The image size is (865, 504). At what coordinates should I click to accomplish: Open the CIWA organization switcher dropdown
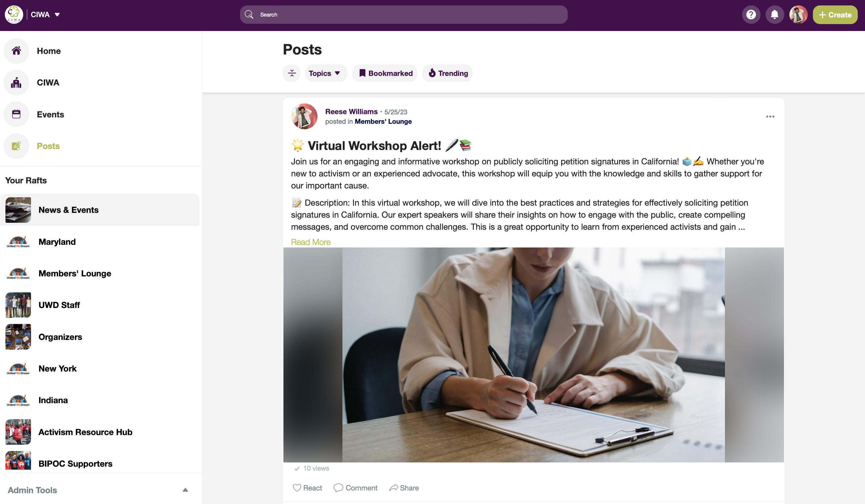(x=45, y=15)
